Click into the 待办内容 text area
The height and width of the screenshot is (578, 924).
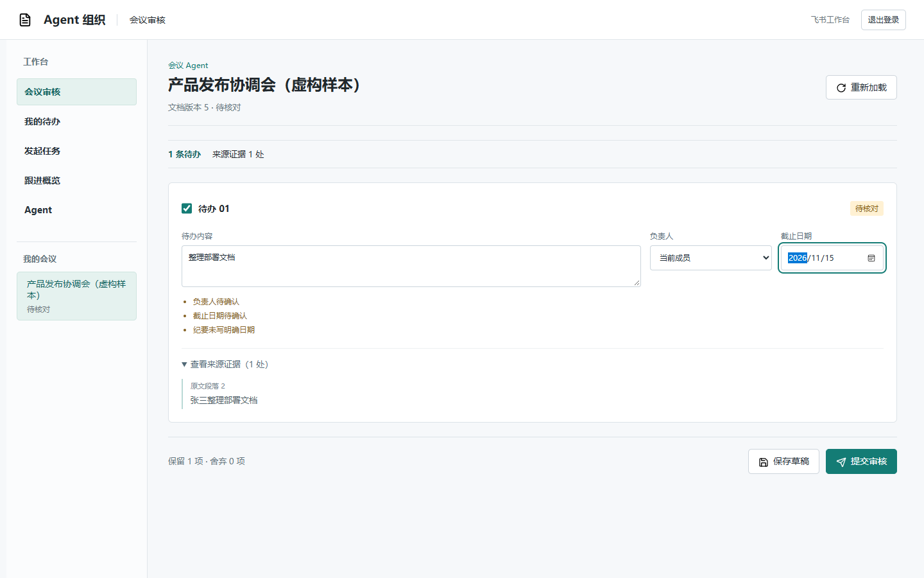411,266
